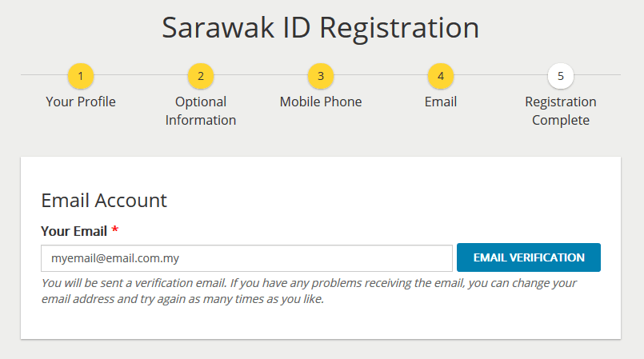Click the progress line between steps 2 and 3

261,75
